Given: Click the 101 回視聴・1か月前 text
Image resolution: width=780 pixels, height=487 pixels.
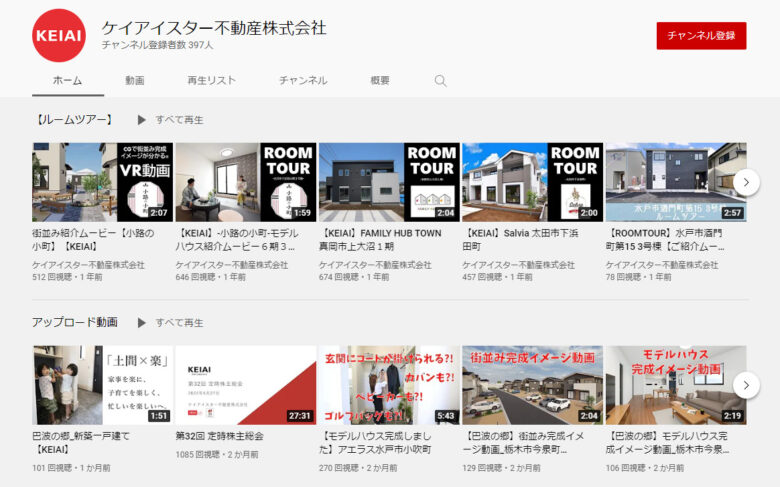Looking at the screenshot, I should [x=72, y=468].
